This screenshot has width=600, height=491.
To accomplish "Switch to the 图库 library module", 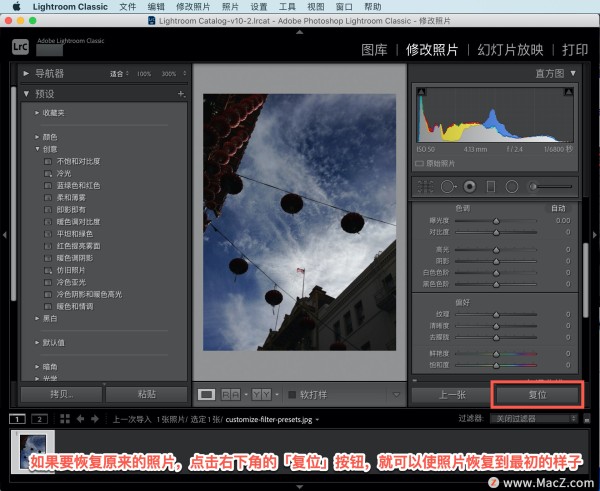I will (x=374, y=49).
